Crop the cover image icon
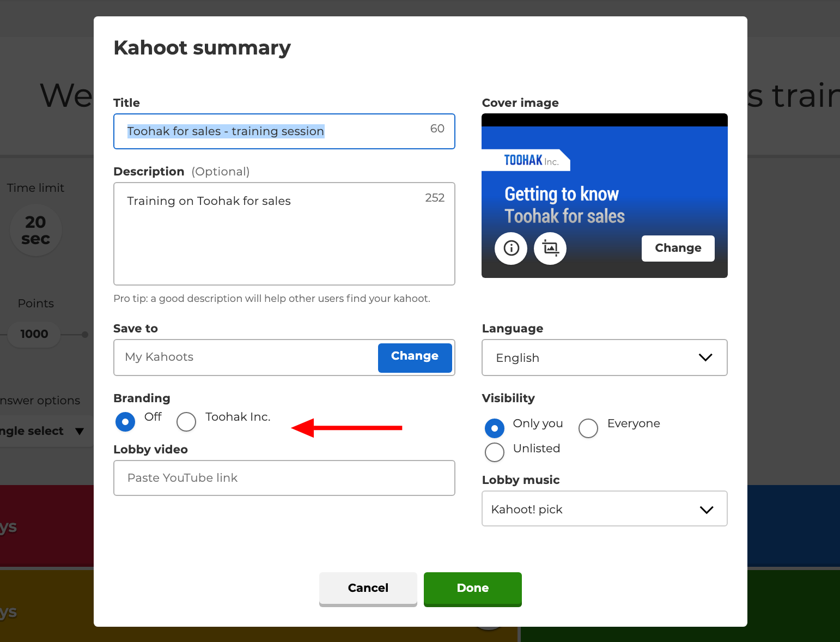This screenshot has height=642, width=840. pos(550,249)
